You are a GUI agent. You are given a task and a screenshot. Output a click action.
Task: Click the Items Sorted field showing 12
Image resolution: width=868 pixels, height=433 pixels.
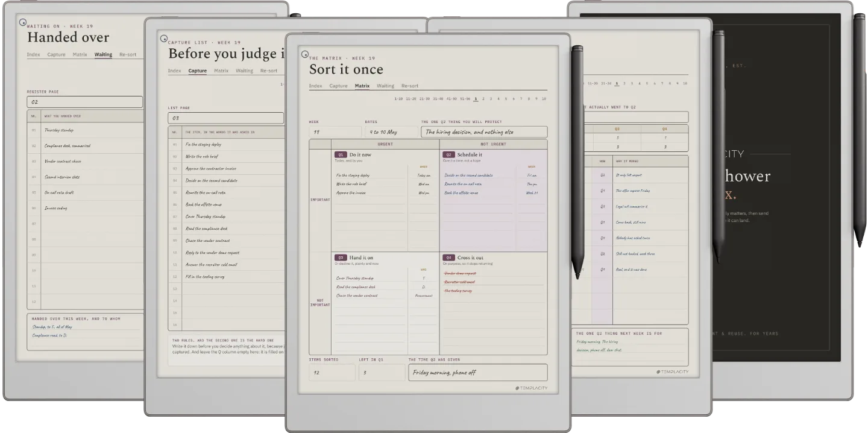332,373
